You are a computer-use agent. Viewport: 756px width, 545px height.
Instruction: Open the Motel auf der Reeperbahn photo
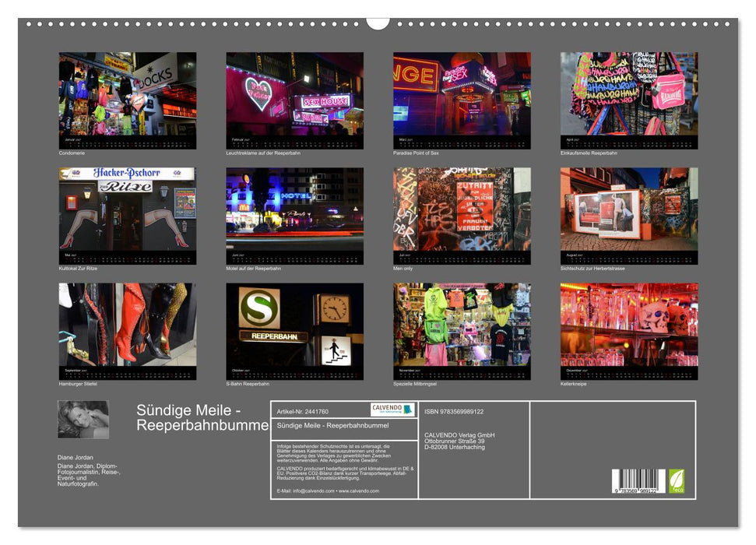tap(294, 216)
